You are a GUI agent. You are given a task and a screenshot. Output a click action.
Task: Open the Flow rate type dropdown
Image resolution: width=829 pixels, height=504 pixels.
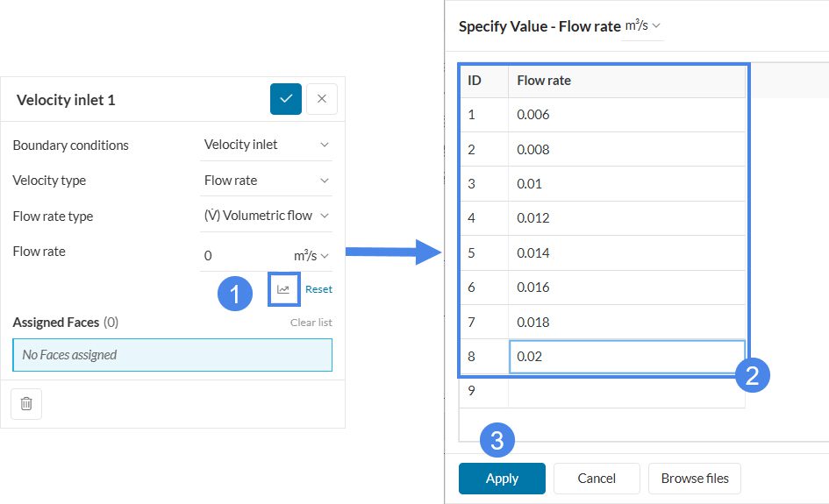click(266, 216)
